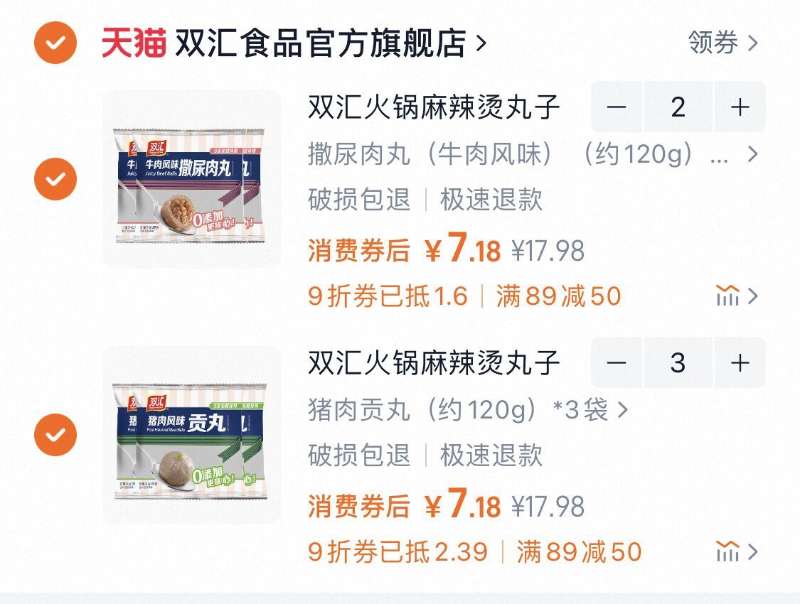Image resolution: width=800 pixels, height=604 pixels.
Task: Edit quantity field showing 3
Action: (x=678, y=363)
